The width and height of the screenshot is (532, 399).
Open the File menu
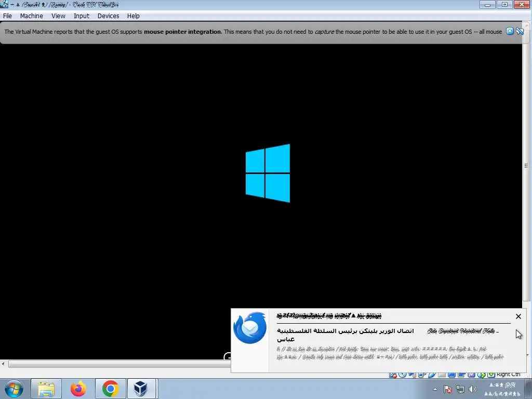(7, 16)
